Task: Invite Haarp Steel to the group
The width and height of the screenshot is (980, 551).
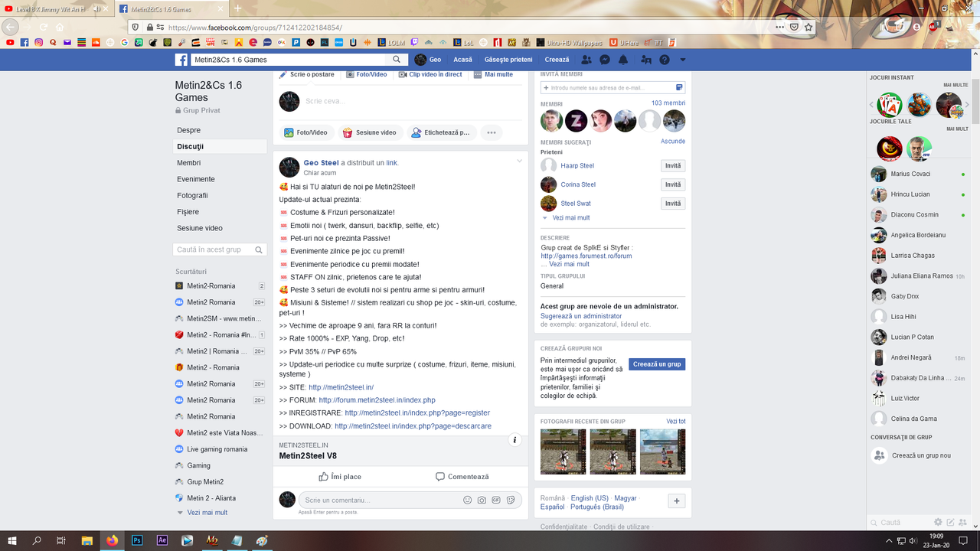Action: pos(673,166)
